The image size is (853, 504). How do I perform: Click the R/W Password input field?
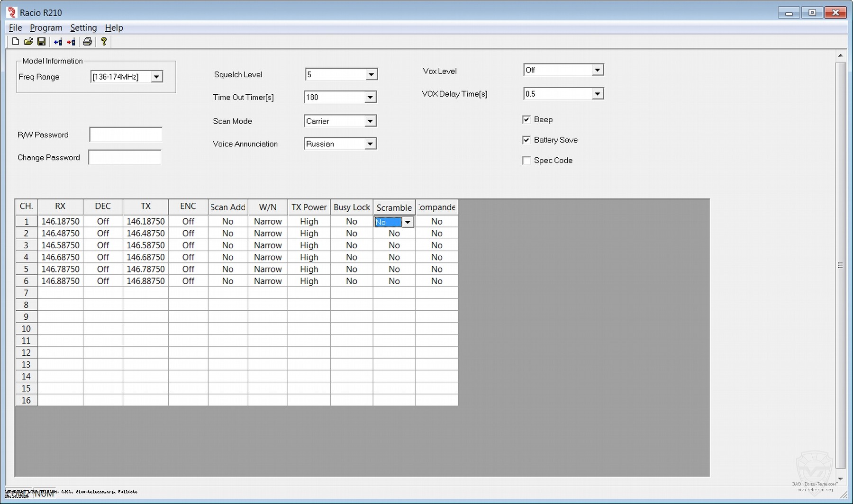[x=126, y=135]
